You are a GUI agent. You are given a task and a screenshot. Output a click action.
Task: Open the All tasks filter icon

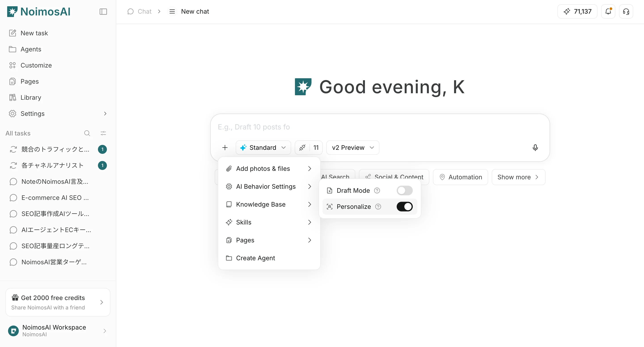coord(103,133)
